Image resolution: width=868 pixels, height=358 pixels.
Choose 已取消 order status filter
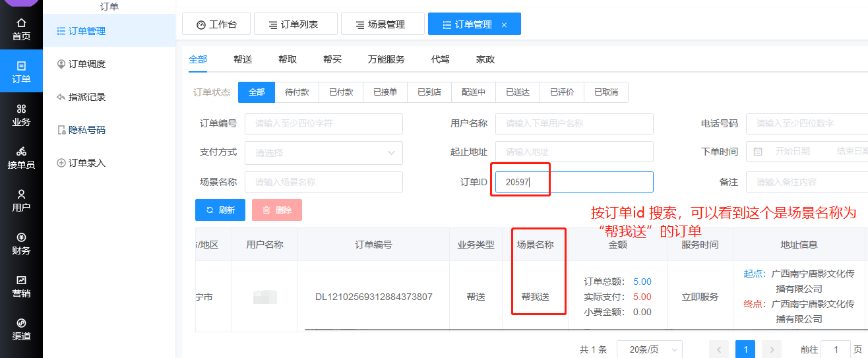coord(606,92)
